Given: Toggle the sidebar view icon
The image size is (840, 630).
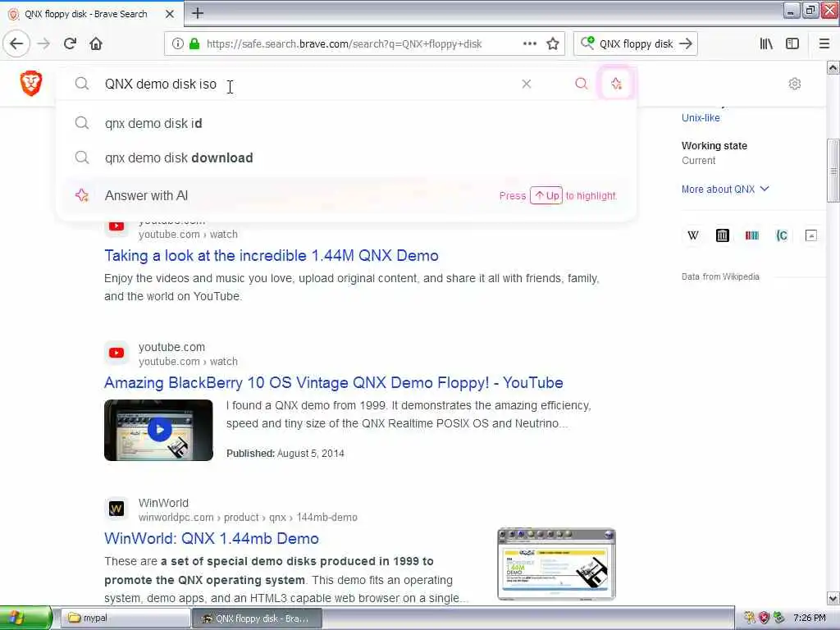Looking at the screenshot, I should [792, 44].
